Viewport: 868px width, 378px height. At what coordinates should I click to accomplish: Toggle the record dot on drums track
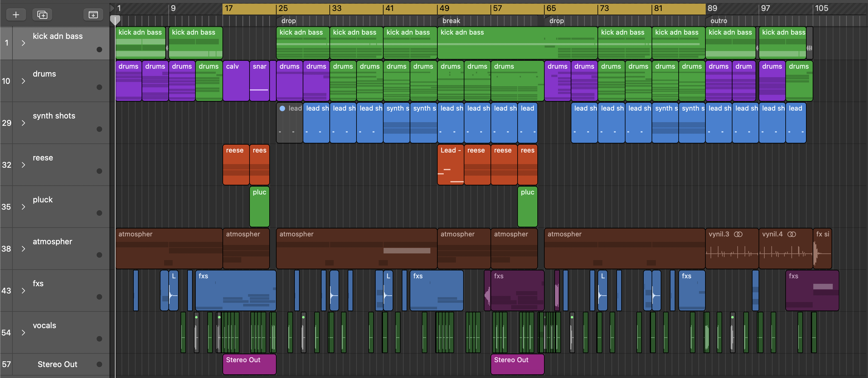coord(99,87)
